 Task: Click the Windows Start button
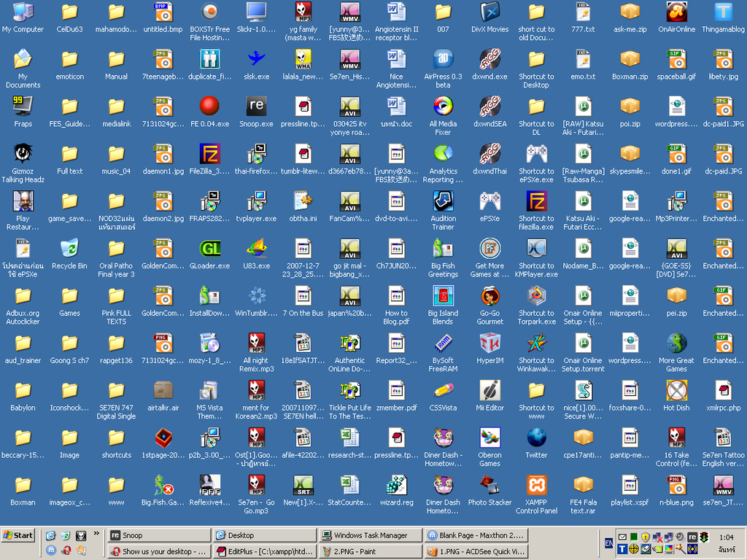pyautogui.click(x=19, y=535)
